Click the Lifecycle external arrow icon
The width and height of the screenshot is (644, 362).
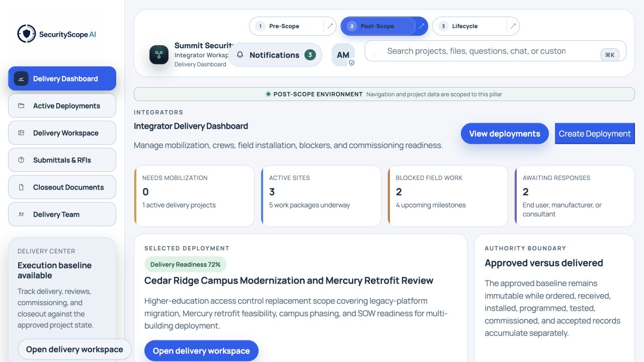pos(513,26)
